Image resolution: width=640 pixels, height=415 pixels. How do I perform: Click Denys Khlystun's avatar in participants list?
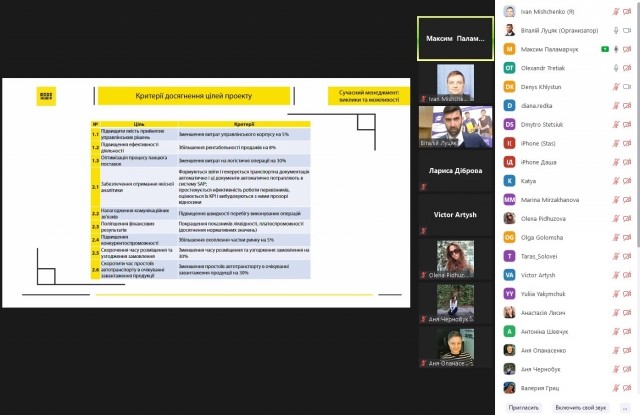[509, 87]
